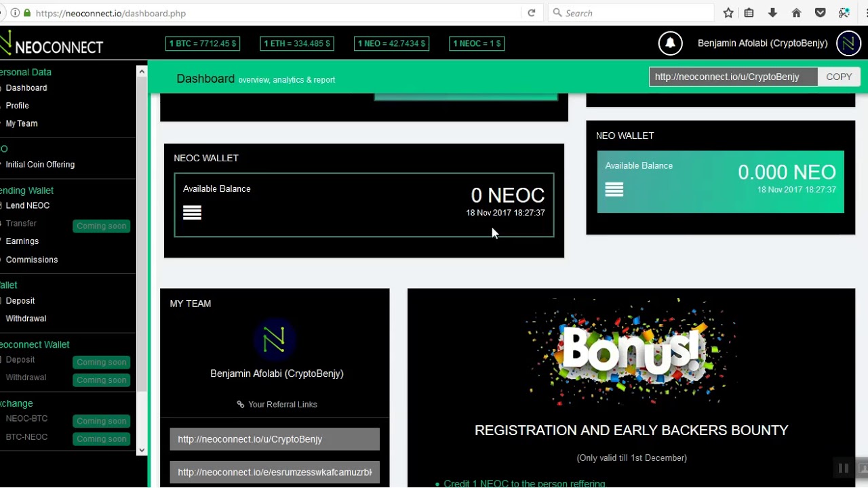Copy the referral link with COPY
The width and height of the screenshot is (868, 488).
click(x=839, y=77)
